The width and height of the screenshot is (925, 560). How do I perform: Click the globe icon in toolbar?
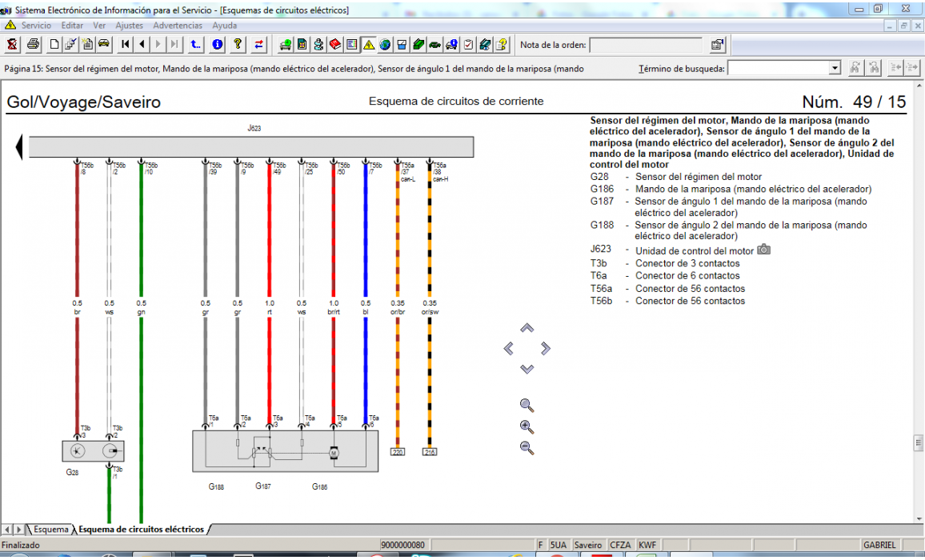[385, 44]
